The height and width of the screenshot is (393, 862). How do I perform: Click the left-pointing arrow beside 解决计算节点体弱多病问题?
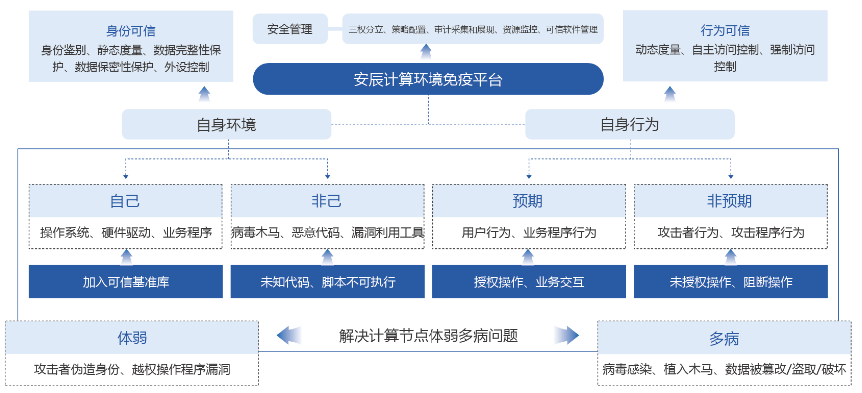click(x=289, y=335)
